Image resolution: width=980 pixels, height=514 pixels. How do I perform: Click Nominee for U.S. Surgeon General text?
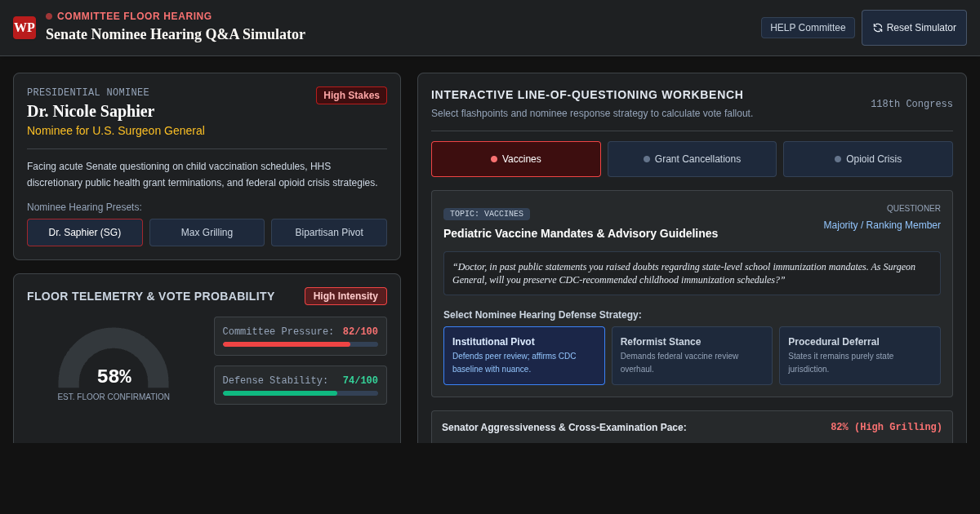pos(116,131)
